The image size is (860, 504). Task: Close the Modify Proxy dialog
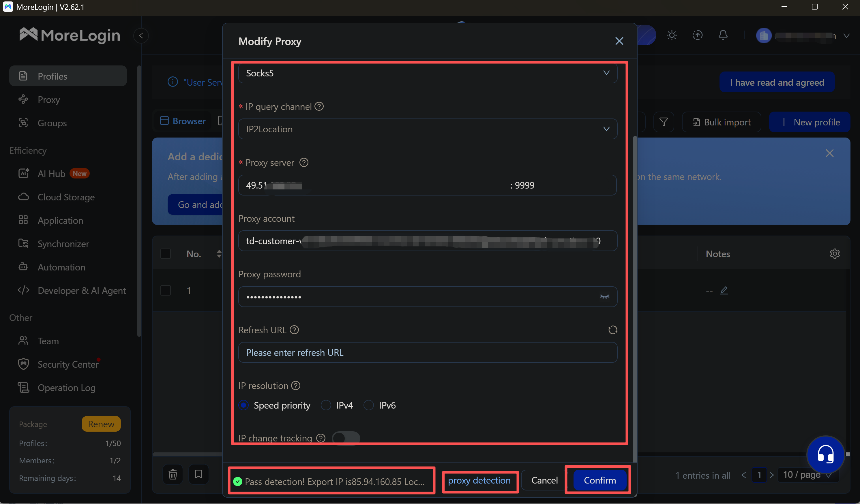click(619, 41)
